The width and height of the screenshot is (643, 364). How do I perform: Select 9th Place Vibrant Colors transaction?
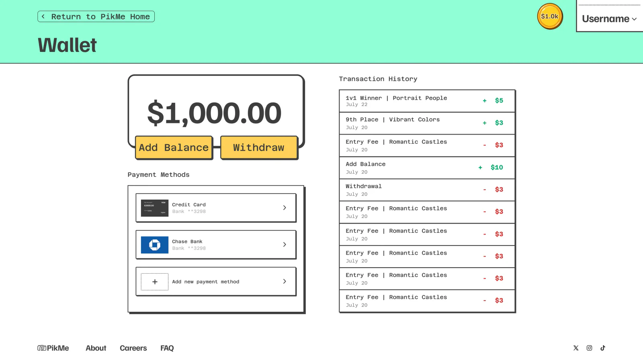point(427,123)
